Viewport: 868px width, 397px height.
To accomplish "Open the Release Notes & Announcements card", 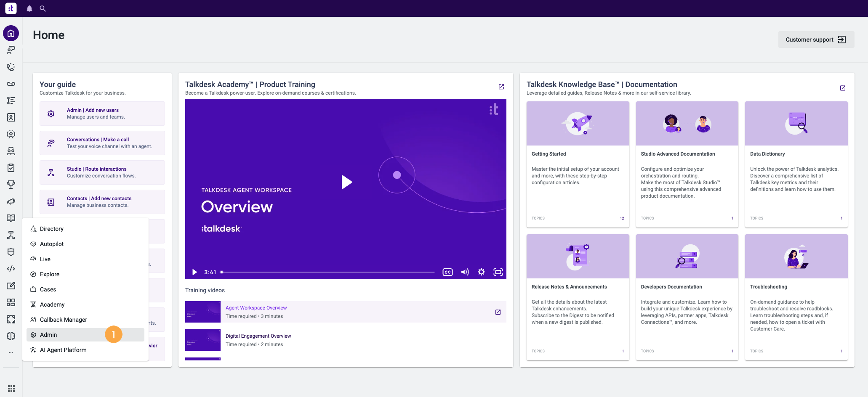I will (x=578, y=297).
